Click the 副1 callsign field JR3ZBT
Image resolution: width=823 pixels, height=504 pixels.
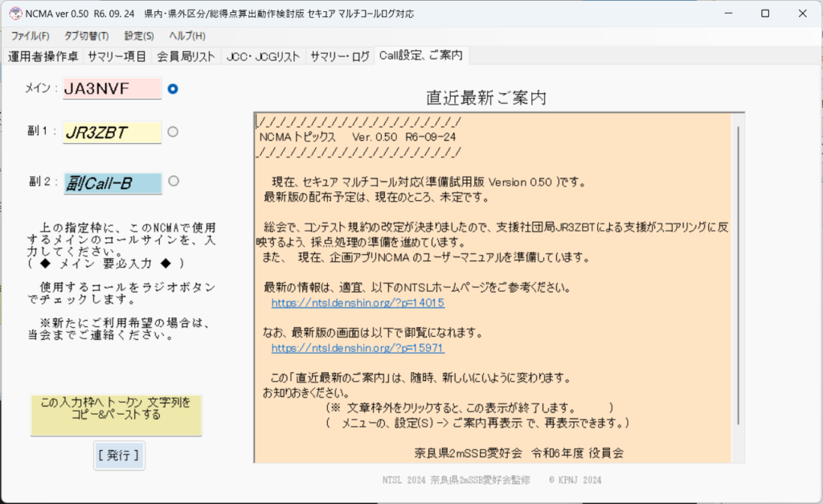tap(112, 132)
